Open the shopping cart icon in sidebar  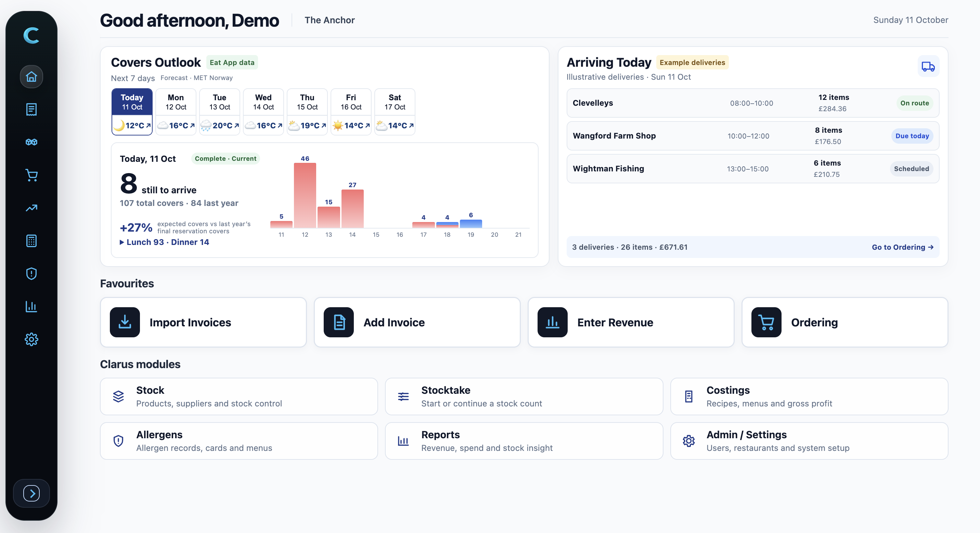(x=31, y=175)
